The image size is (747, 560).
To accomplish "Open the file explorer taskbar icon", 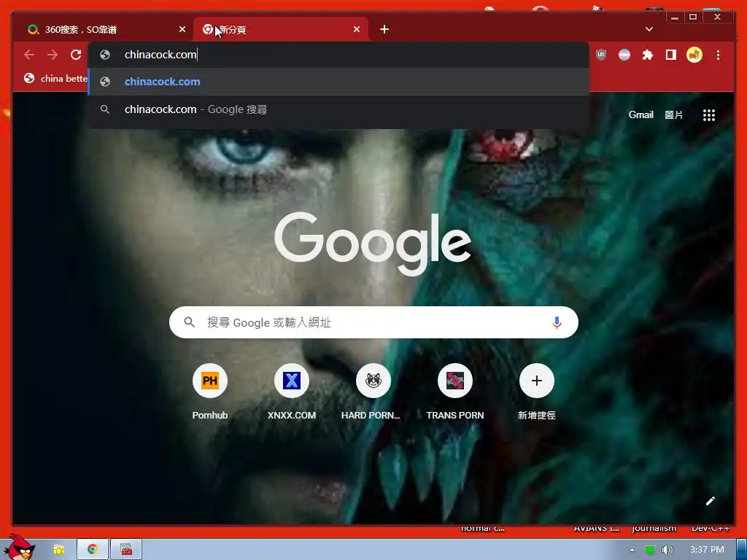I will pos(59,550).
